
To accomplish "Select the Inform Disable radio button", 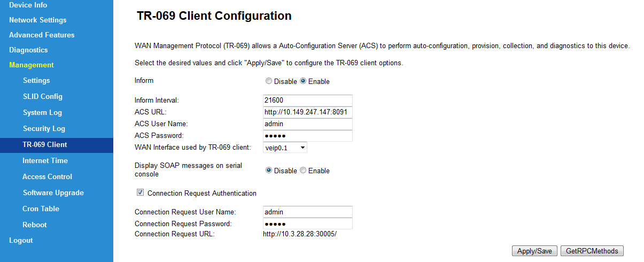I will [x=269, y=81].
